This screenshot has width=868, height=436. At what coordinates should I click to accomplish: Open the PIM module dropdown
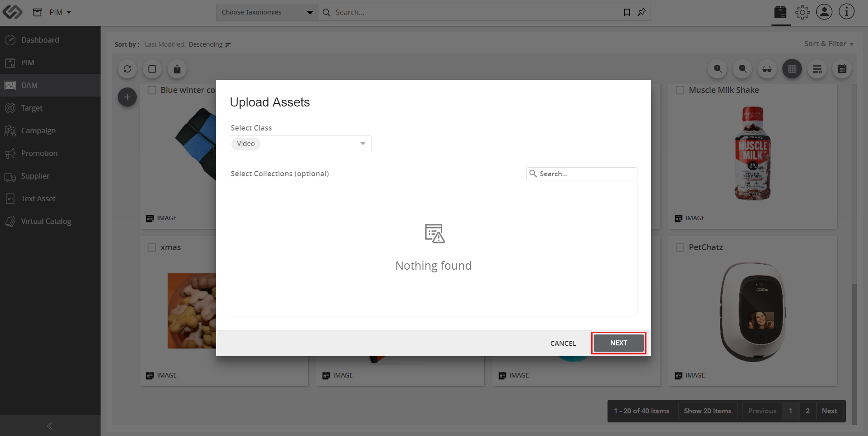click(60, 12)
